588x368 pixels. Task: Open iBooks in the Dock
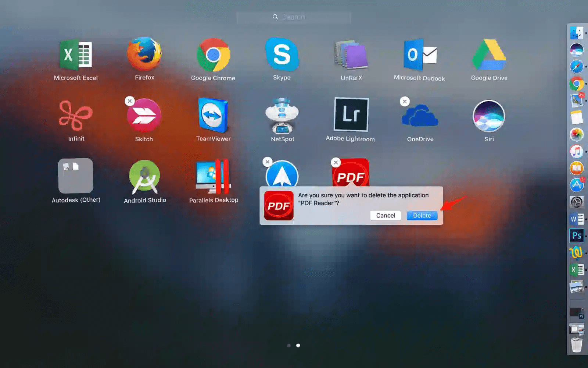(577, 168)
